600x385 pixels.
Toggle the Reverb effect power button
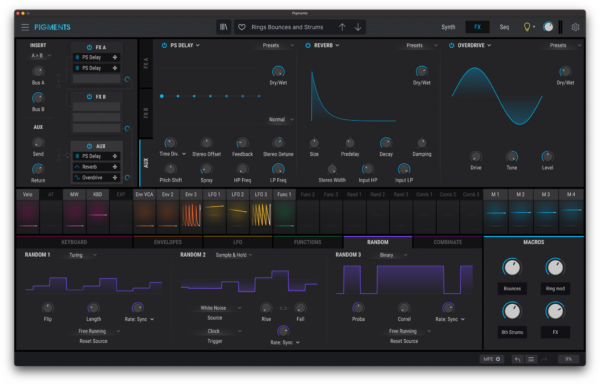308,45
